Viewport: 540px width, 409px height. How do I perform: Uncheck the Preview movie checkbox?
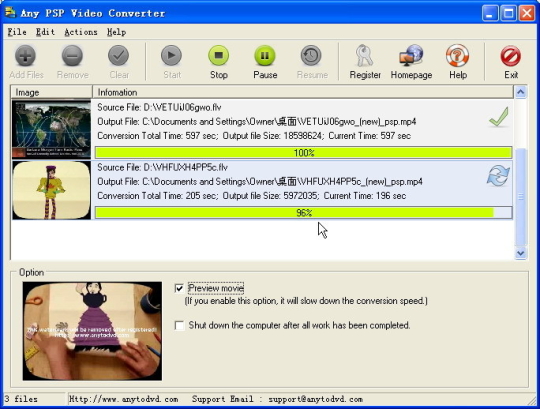pos(179,288)
